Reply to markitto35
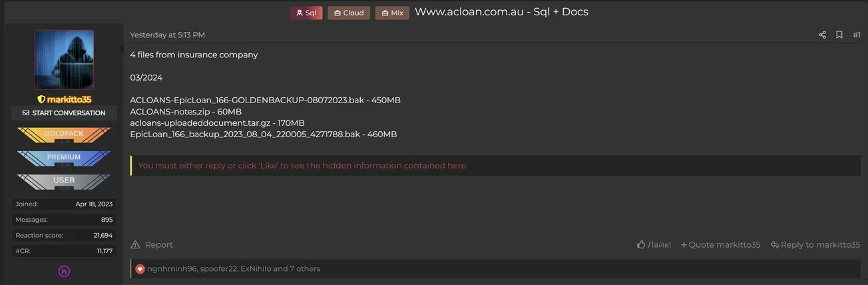This screenshot has height=285, width=868. pyautogui.click(x=815, y=244)
